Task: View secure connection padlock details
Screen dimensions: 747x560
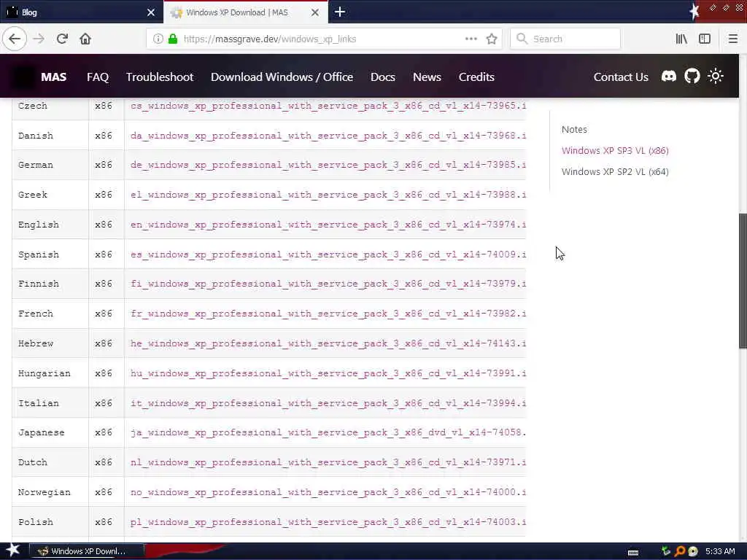Action: coord(173,39)
